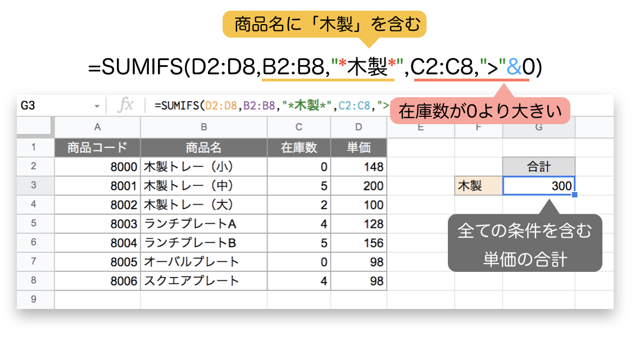Click the 単価 header cell
This screenshot has height=364, width=644.
(x=359, y=147)
